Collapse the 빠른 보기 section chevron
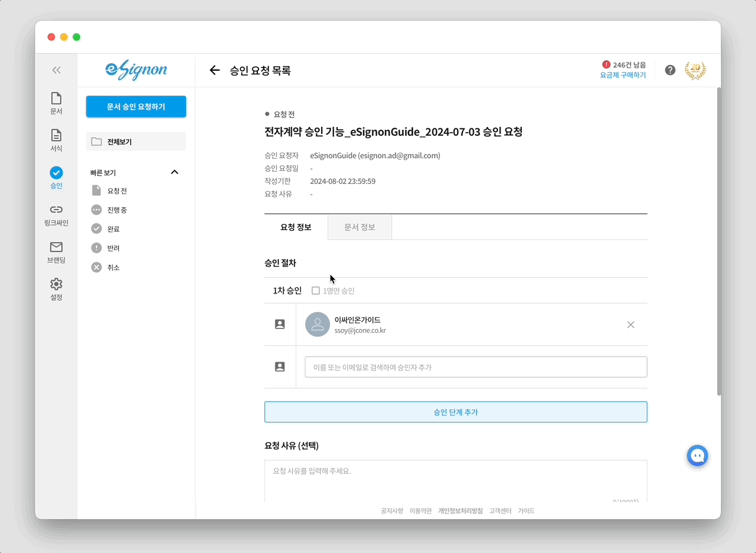Viewport: 756px width, 553px height. point(175,172)
